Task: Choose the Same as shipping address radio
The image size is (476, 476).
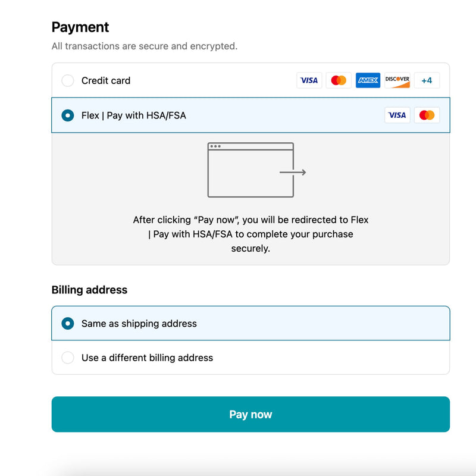Action: coord(68,324)
